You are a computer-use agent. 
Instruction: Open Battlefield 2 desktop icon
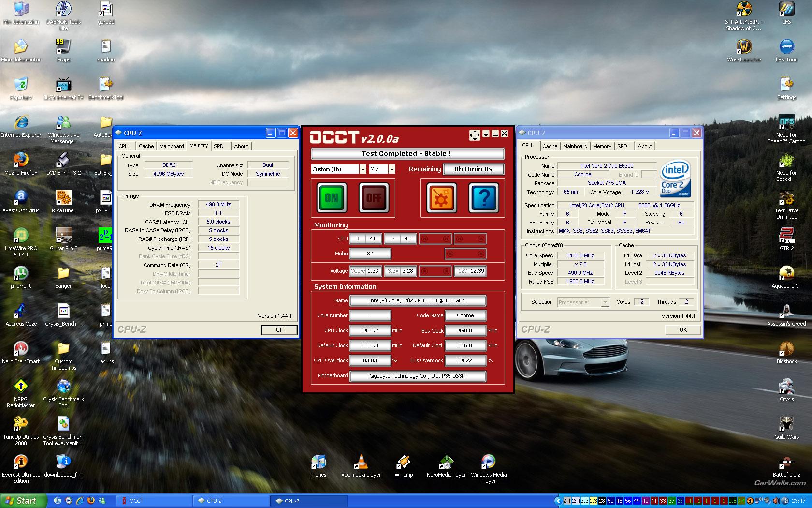click(786, 466)
